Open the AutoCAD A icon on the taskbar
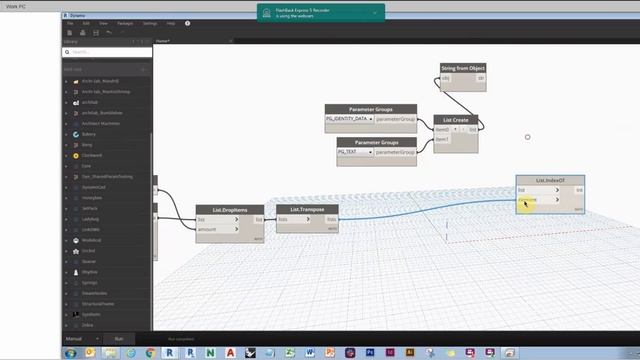Screen dimensions: 640x360 click(x=231, y=353)
